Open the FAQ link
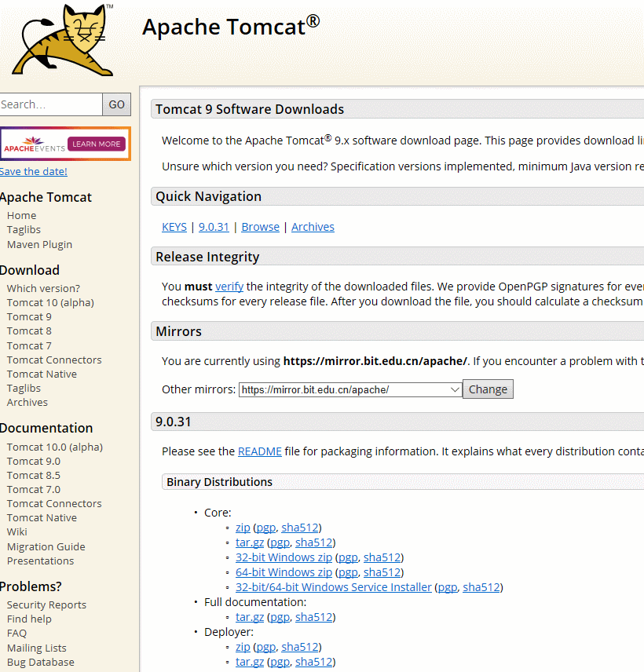The image size is (644, 672). point(16,633)
